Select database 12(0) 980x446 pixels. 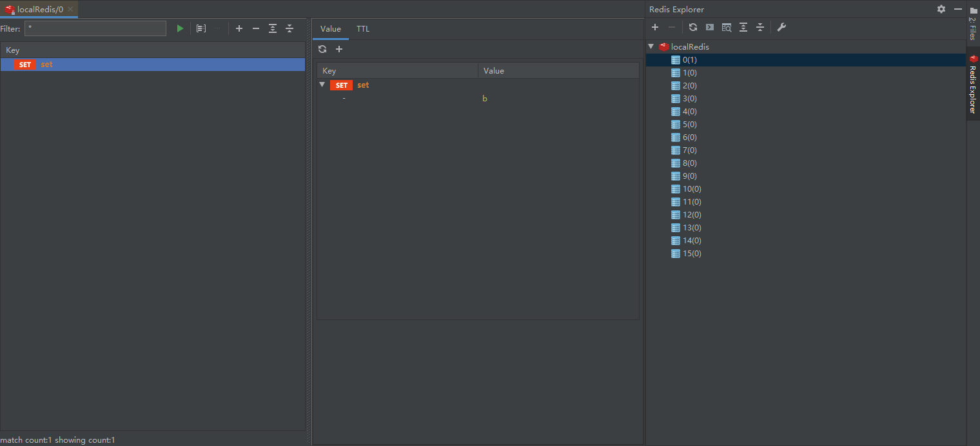(692, 215)
